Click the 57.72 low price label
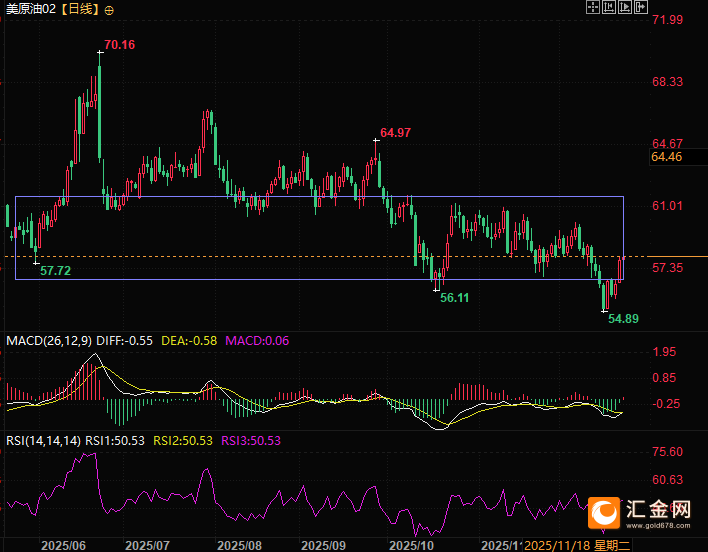708x552 pixels. tap(55, 271)
